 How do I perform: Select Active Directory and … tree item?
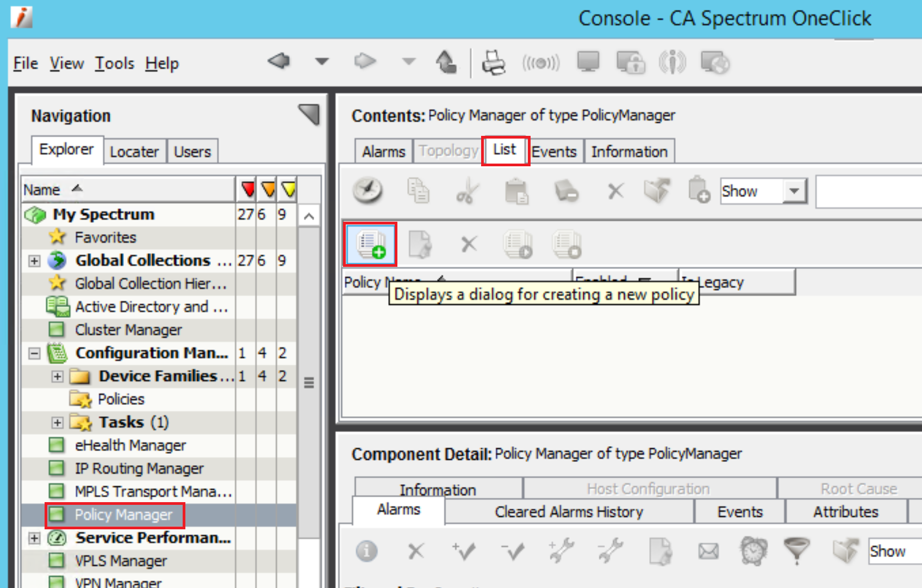151,307
